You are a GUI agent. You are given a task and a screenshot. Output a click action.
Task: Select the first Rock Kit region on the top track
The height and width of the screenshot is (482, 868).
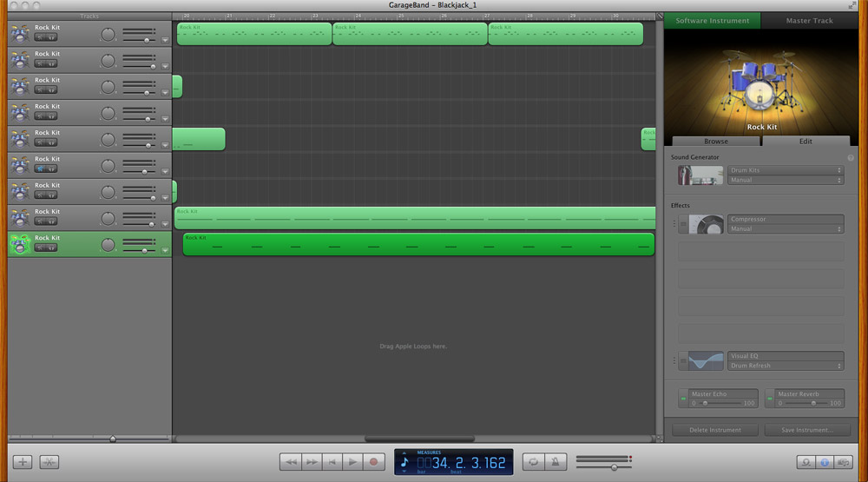pos(254,34)
